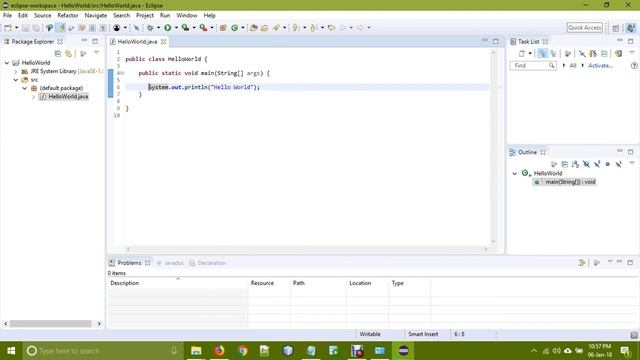
Task: Click Collapse All icon in Task List
Action: tap(604, 53)
